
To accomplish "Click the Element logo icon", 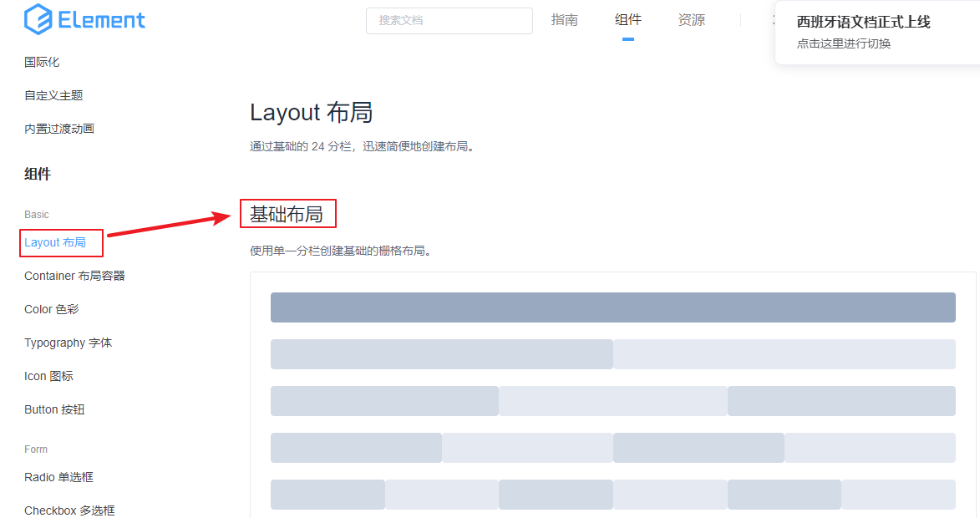I will 38,20.
